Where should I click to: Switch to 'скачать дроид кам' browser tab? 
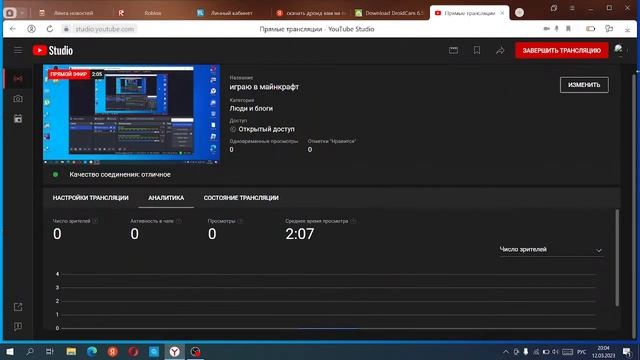(310, 13)
